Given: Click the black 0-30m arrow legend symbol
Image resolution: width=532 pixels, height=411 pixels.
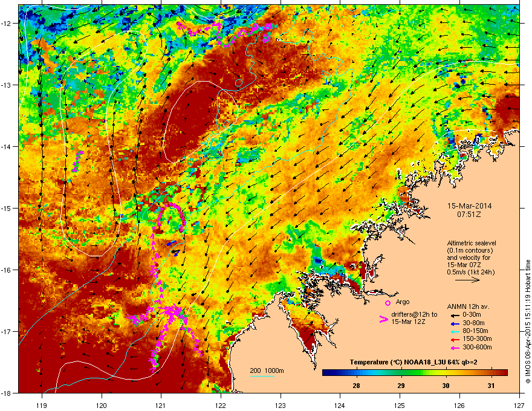Looking at the screenshot, I should point(455,315).
